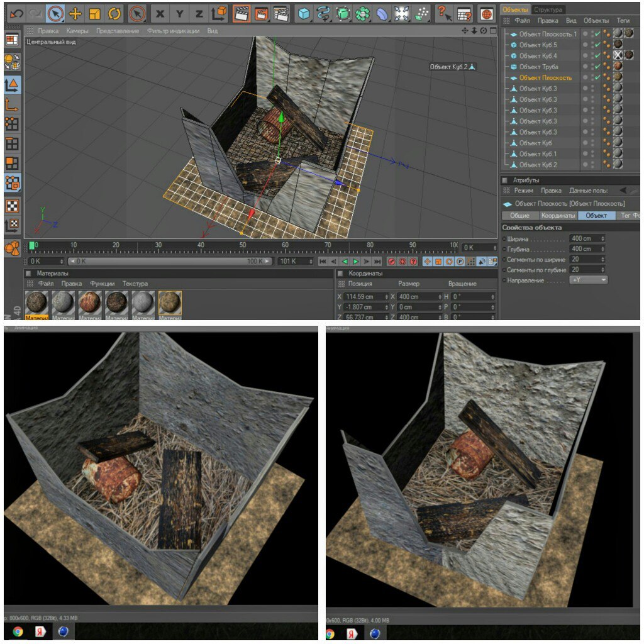The height and width of the screenshot is (644, 644).
Task: Click the X position stepper arrows
Action: pyautogui.click(x=387, y=297)
